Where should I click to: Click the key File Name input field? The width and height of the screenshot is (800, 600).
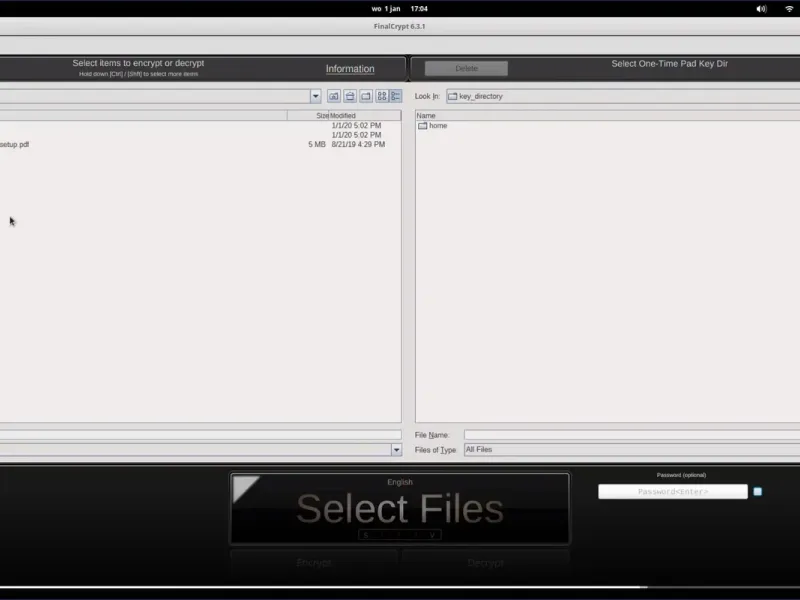pyautogui.click(x=632, y=435)
